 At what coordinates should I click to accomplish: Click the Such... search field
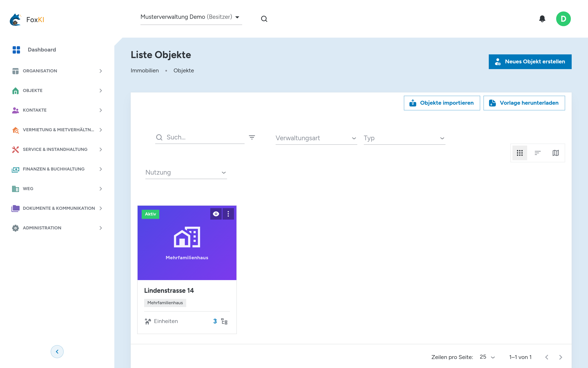[x=200, y=138]
